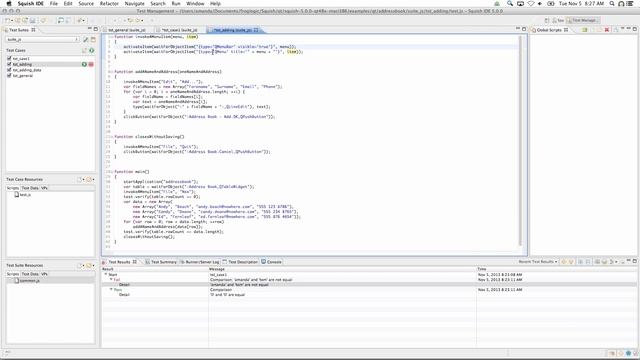Minimize the Test Results panel
This screenshot has height=360, width=640.
tap(629, 261)
